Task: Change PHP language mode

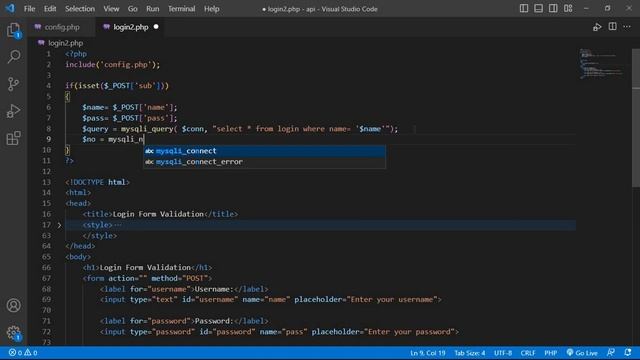Action: tap(551, 353)
